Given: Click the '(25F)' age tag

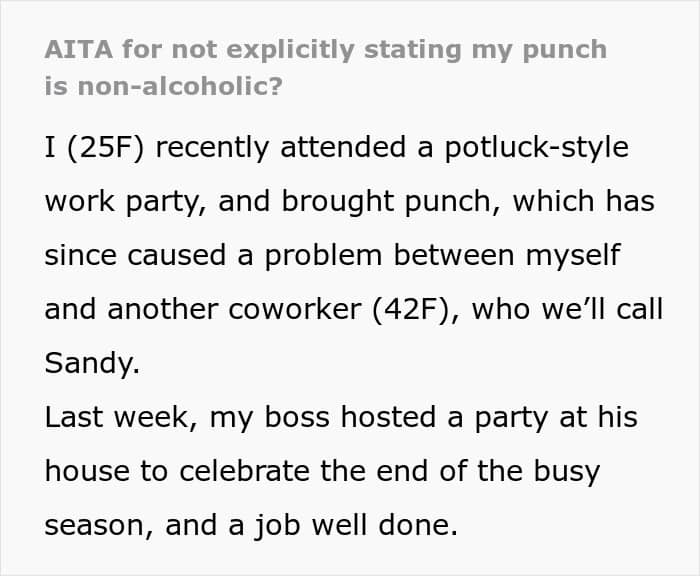Looking at the screenshot, I should pos(106,148).
